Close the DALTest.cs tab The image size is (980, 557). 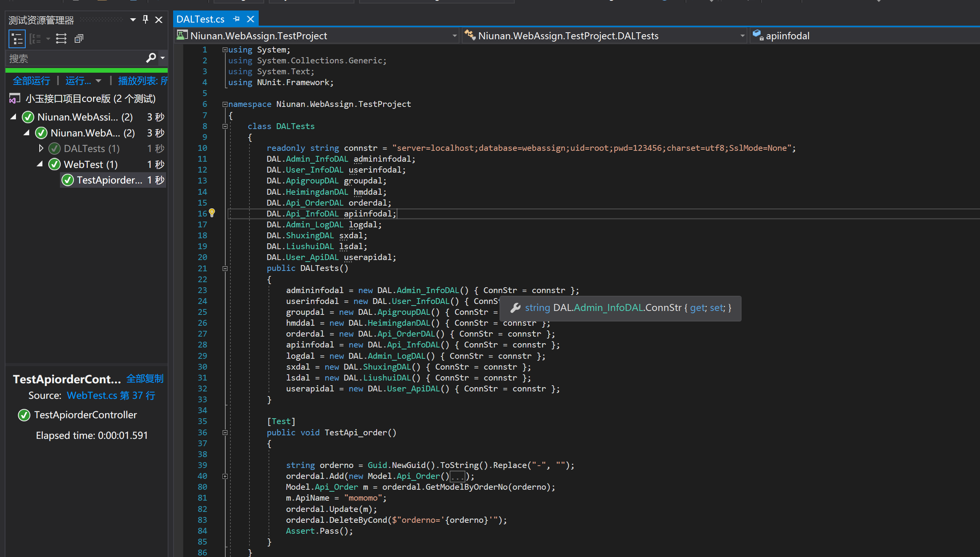(251, 19)
